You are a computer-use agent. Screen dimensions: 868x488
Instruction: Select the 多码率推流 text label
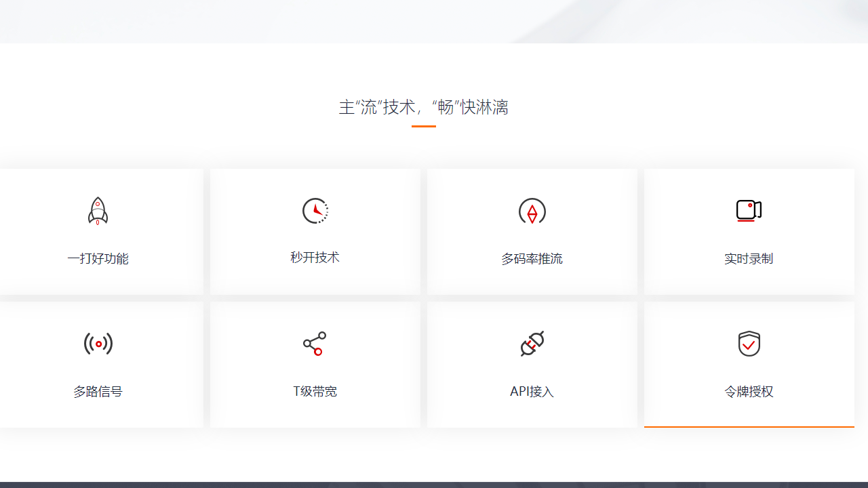point(532,258)
